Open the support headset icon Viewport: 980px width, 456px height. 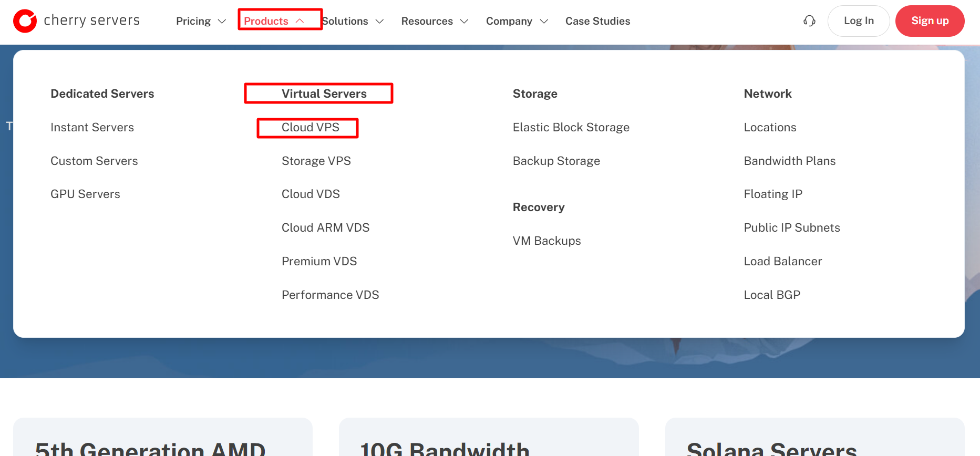[x=809, y=21]
